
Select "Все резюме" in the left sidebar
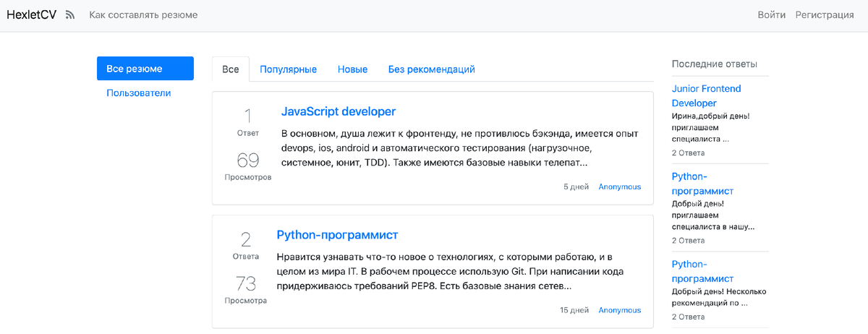[x=145, y=69]
